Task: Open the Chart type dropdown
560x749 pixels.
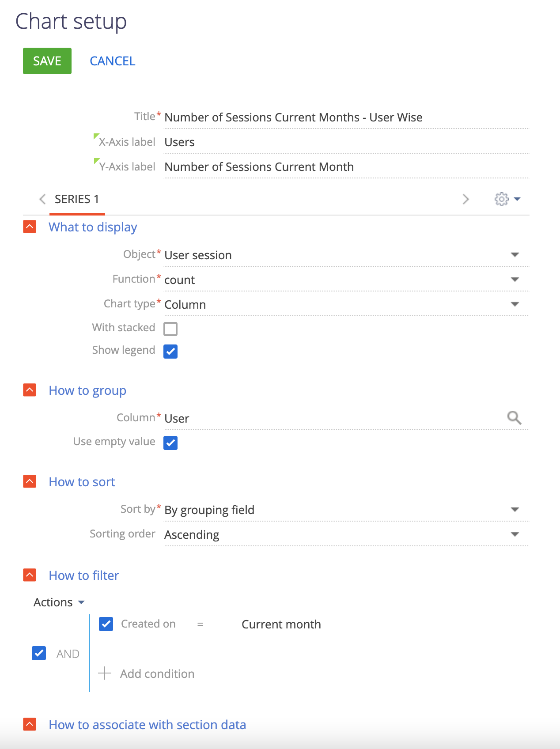Action: (346, 304)
